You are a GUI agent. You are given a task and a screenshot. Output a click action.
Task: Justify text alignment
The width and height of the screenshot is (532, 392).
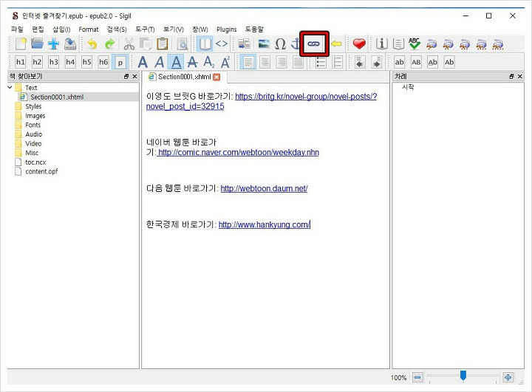tap(298, 63)
